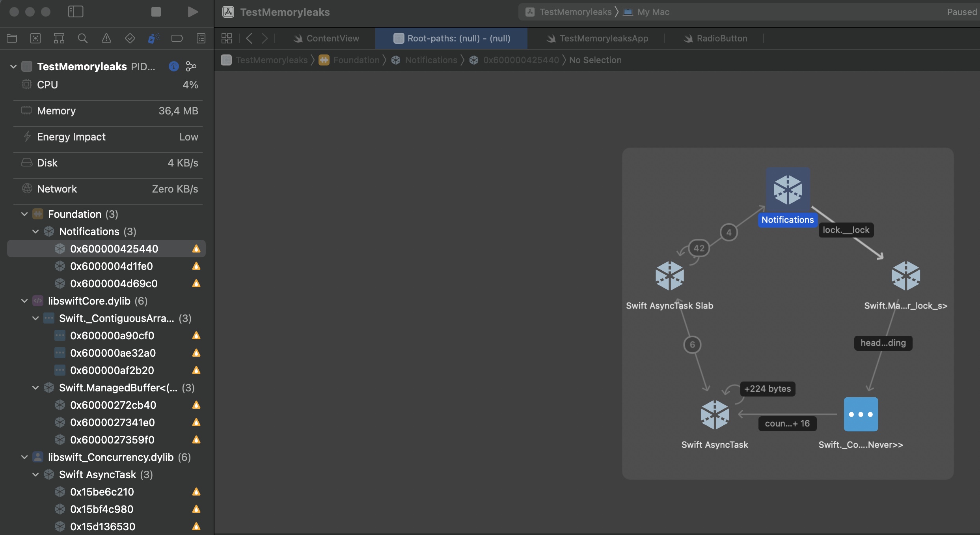
Task: Click the memory graph hierarchy icon
Action: pos(191,66)
